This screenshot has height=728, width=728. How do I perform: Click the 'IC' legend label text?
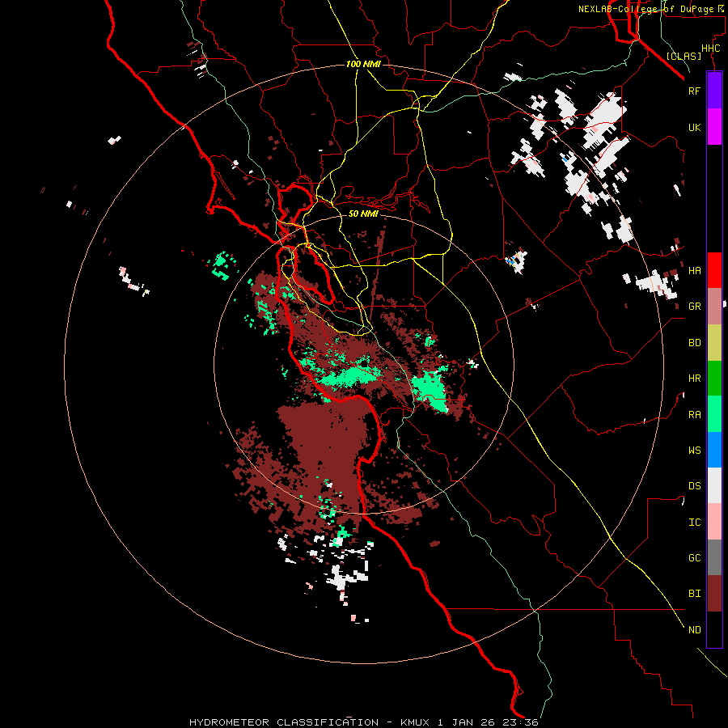pos(694,523)
